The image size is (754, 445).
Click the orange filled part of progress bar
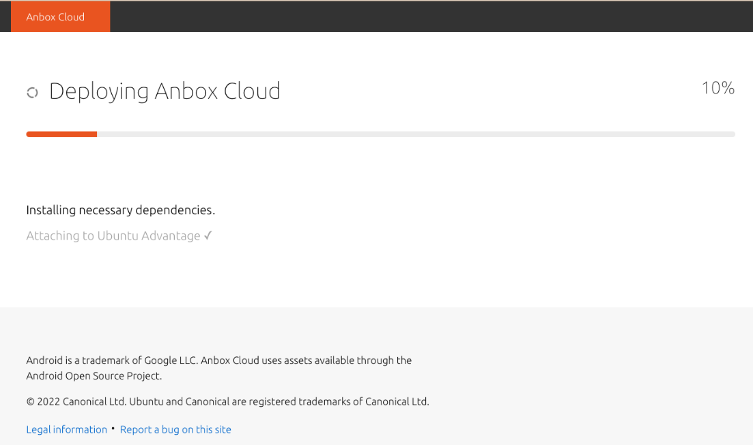pyautogui.click(x=61, y=133)
